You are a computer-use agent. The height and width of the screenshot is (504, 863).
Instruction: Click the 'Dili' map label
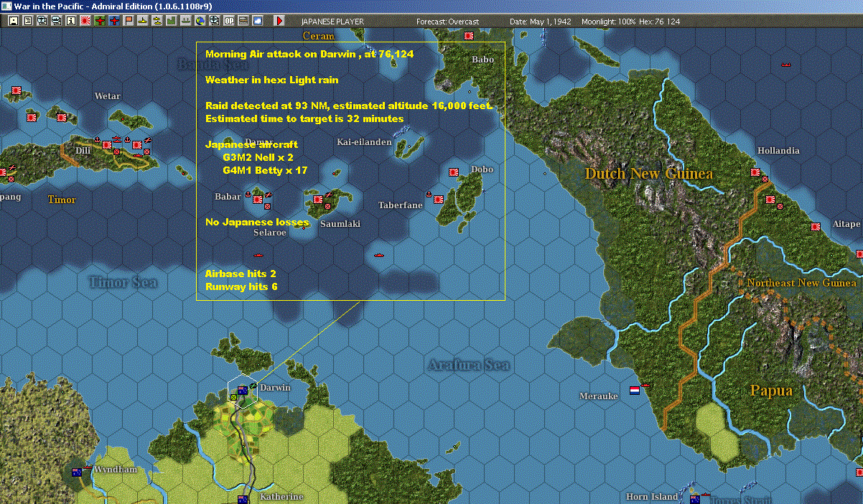(x=83, y=151)
